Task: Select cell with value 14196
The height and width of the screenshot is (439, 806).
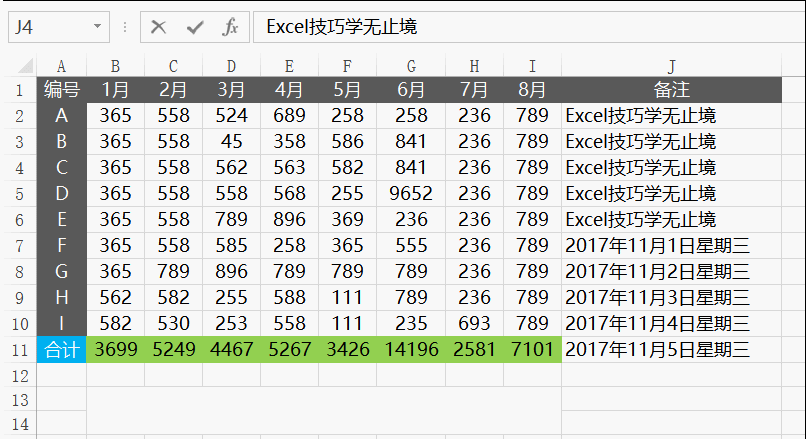Action: (411, 350)
